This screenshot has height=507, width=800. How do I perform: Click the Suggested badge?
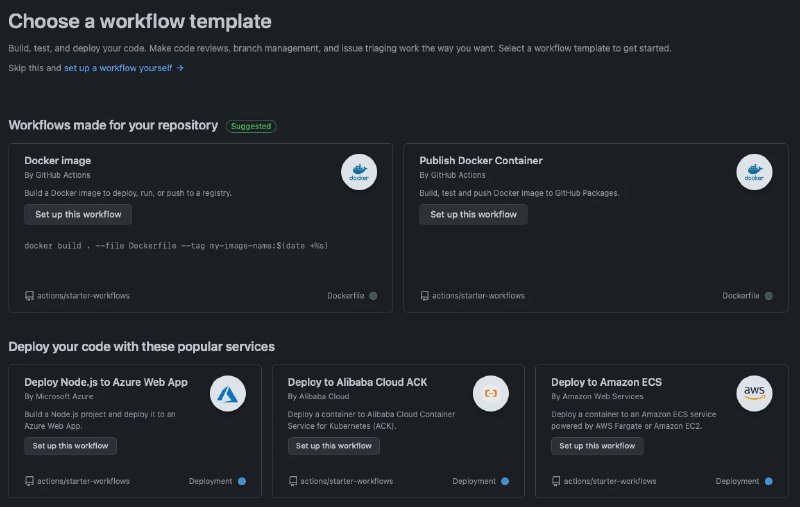click(x=251, y=126)
